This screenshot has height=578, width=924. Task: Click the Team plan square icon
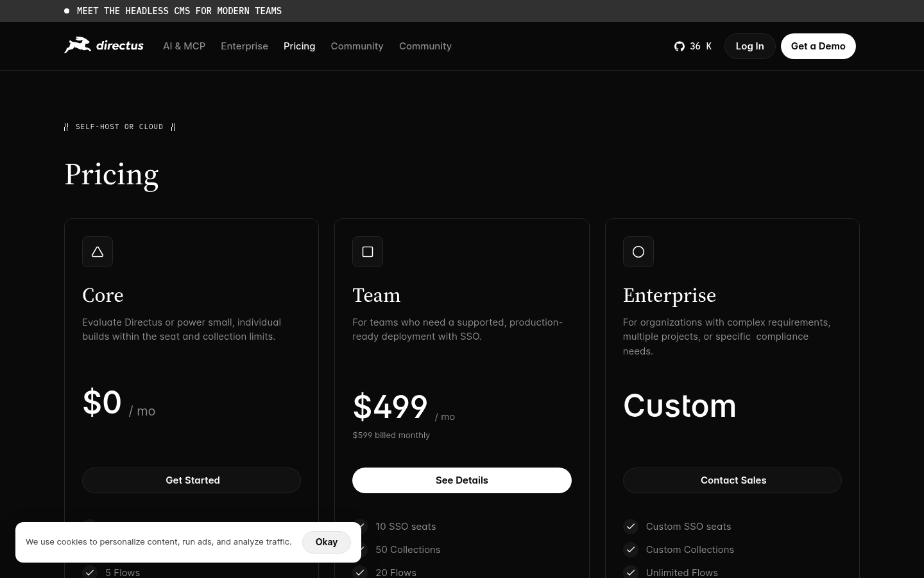(368, 252)
